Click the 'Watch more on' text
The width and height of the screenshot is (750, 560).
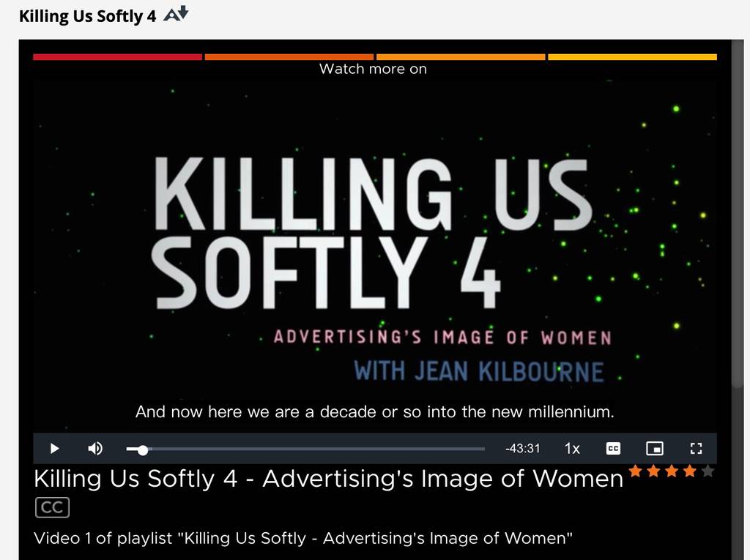(x=373, y=69)
